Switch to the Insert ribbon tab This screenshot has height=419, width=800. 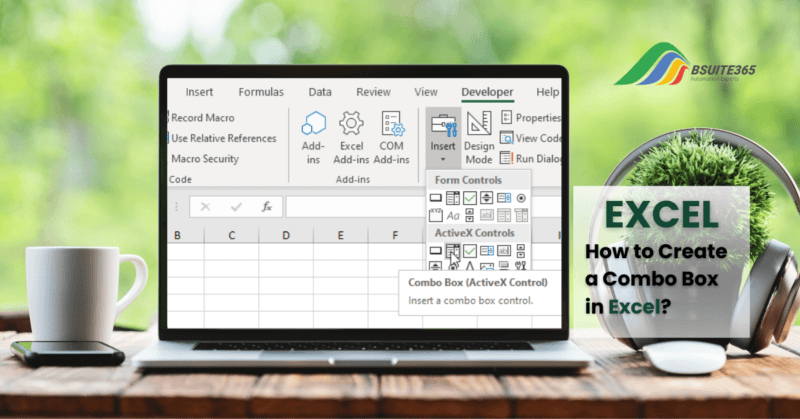coord(199,92)
